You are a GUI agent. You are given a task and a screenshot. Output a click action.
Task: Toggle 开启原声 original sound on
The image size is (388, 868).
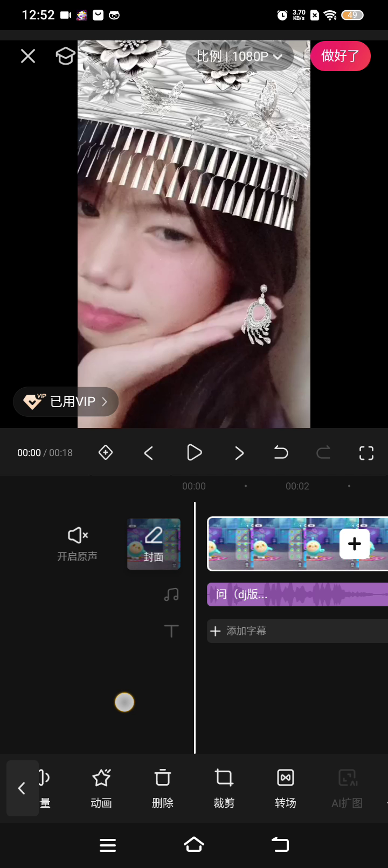(x=78, y=543)
